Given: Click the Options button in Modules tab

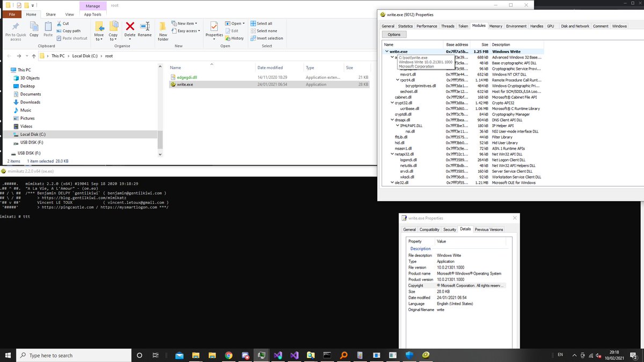Looking at the screenshot, I should pos(394,35).
